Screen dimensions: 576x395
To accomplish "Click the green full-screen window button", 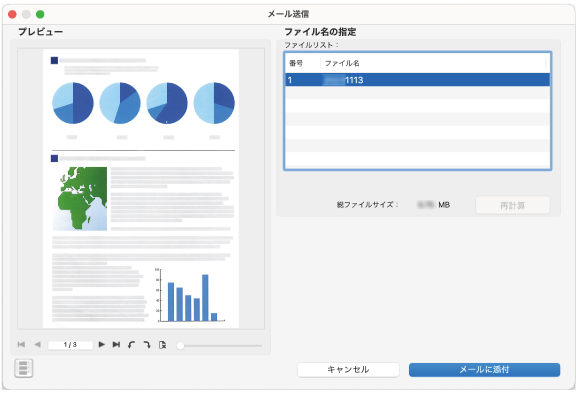I will [x=40, y=14].
